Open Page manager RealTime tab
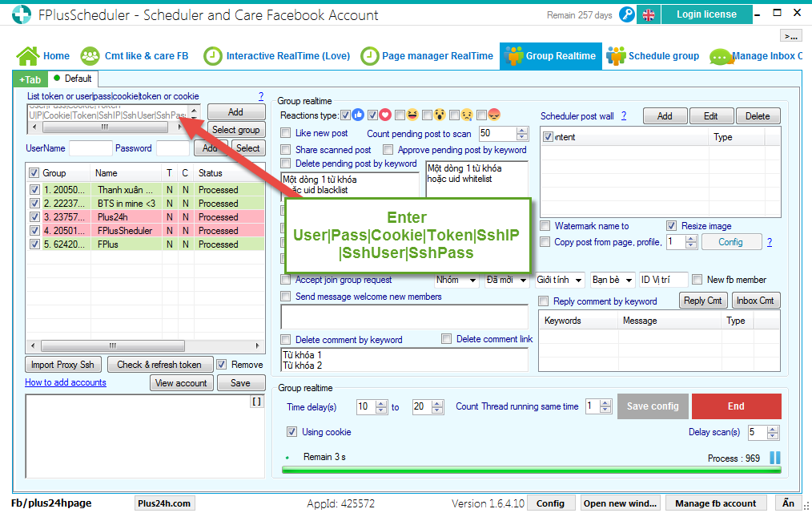 pyautogui.click(x=427, y=56)
